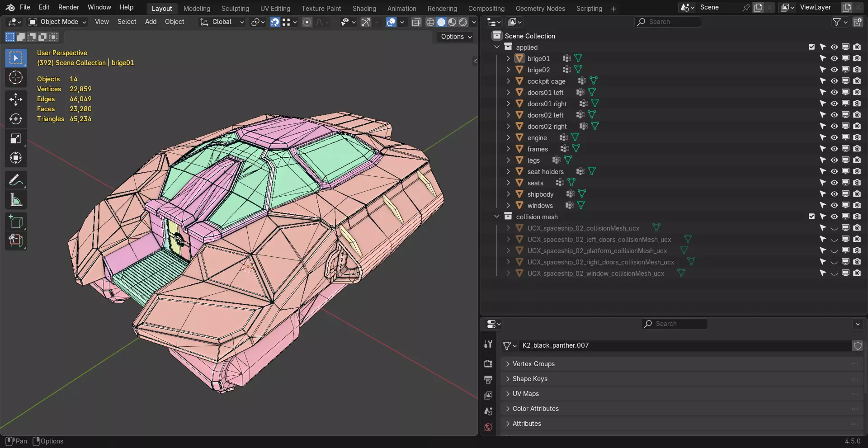Image resolution: width=868 pixels, height=448 pixels.
Task: Select the Scale tool
Action: (16, 139)
